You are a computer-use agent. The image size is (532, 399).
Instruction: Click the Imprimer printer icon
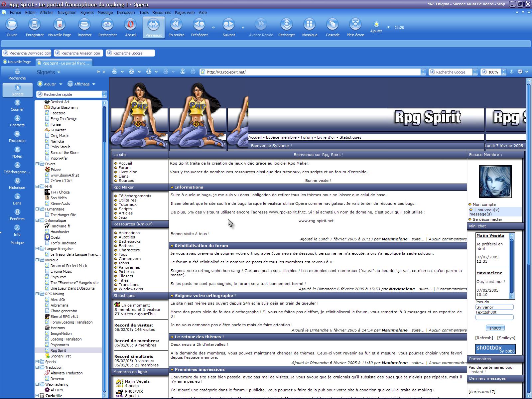84,24
